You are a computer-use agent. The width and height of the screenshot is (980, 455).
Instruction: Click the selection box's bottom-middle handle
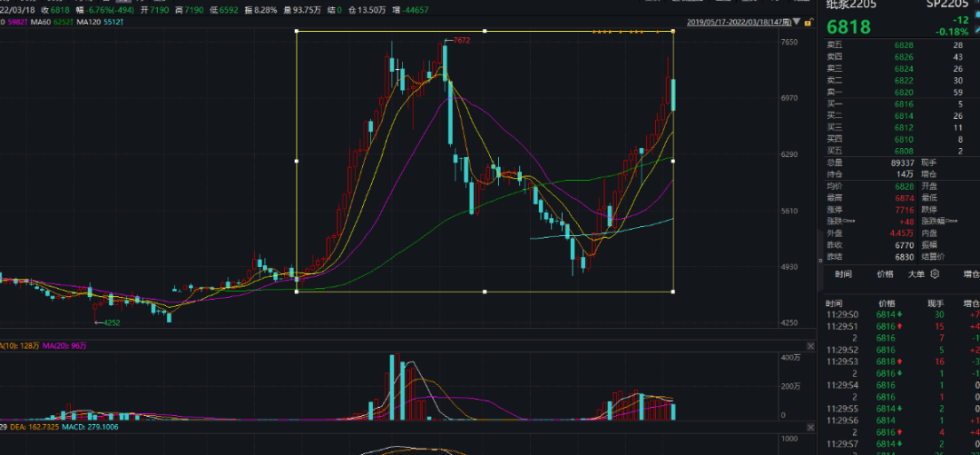click(485, 292)
